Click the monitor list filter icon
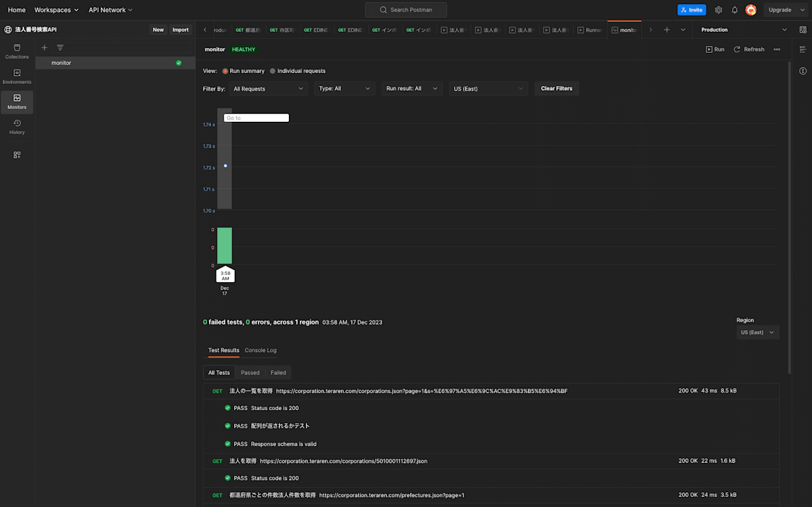812x507 pixels. coord(60,47)
